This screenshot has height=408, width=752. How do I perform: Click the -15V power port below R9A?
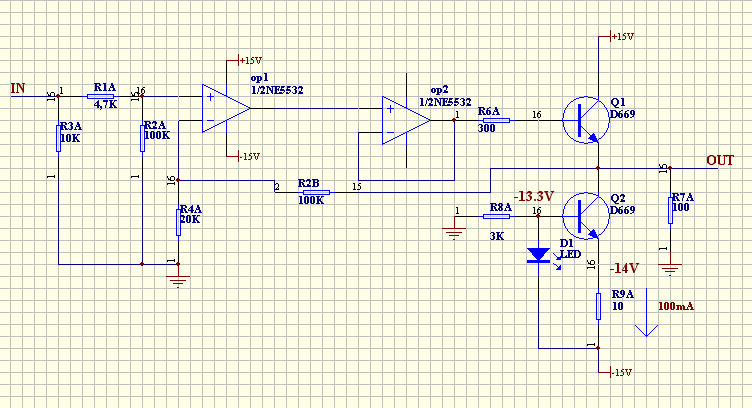point(621,372)
